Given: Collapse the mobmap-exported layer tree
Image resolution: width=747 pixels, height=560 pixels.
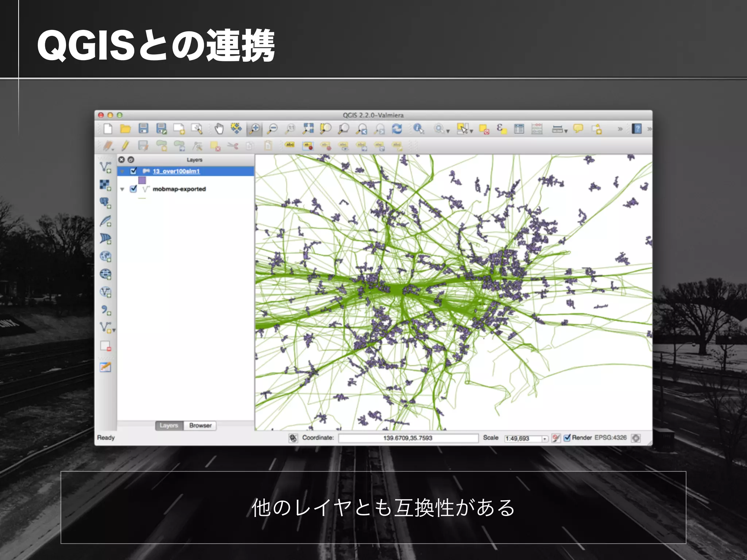Looking at the screenshot, I should coord(122,189).
